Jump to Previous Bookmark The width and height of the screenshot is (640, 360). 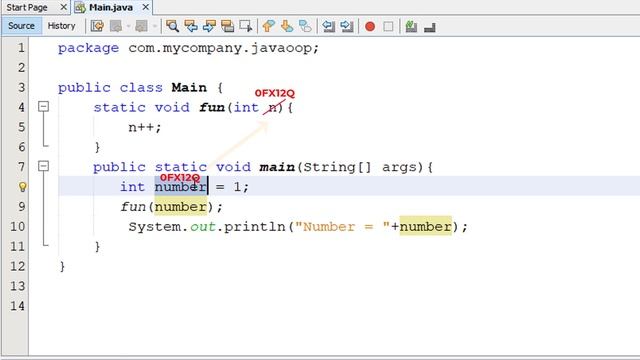pos(268,27)
